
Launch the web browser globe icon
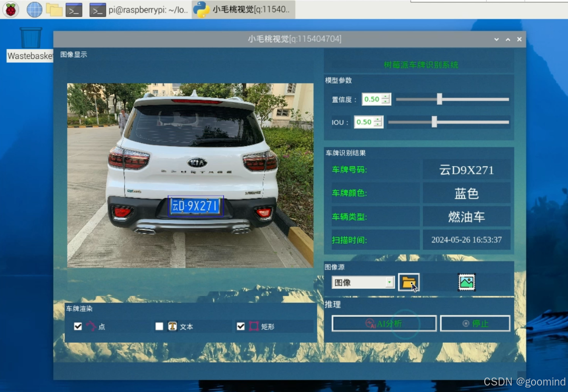(x=34, y=10)
